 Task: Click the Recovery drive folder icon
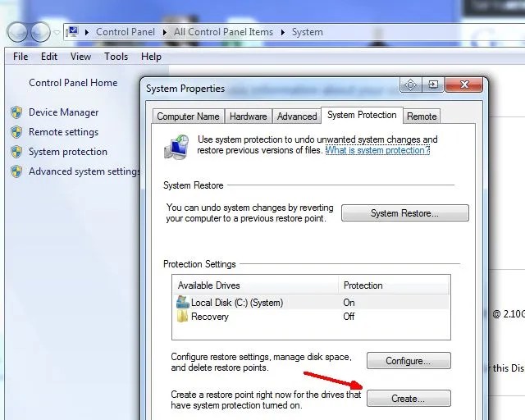[182, 316]
